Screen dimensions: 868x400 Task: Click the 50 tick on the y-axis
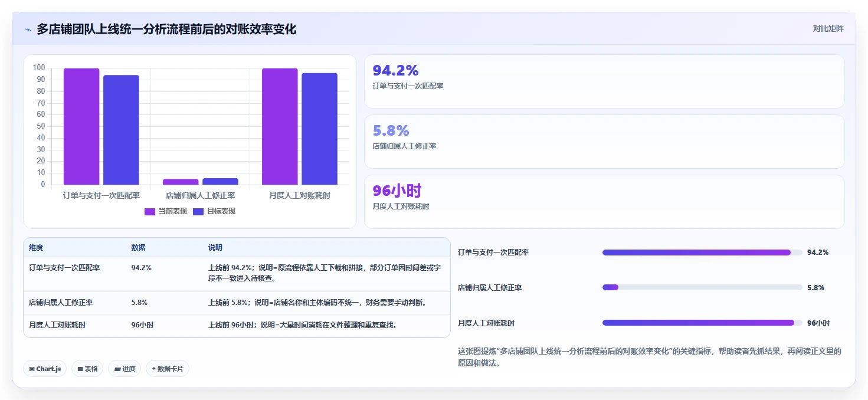tap(41, 126)
